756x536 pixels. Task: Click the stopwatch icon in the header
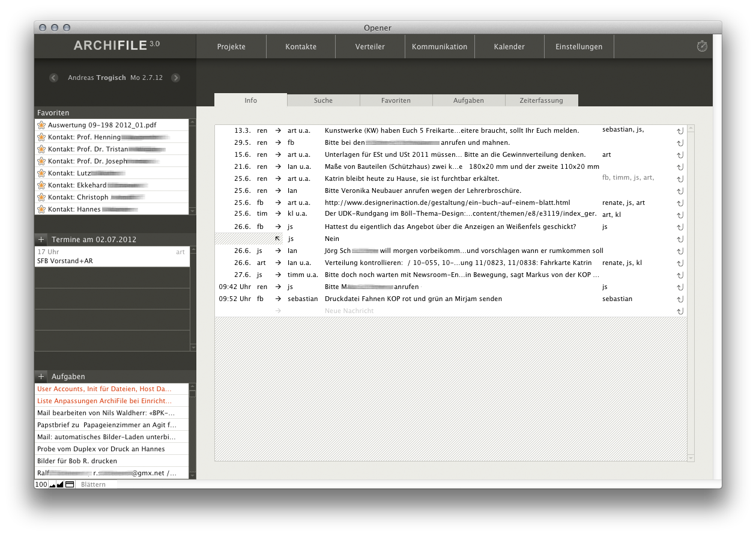tap(702, 46)
